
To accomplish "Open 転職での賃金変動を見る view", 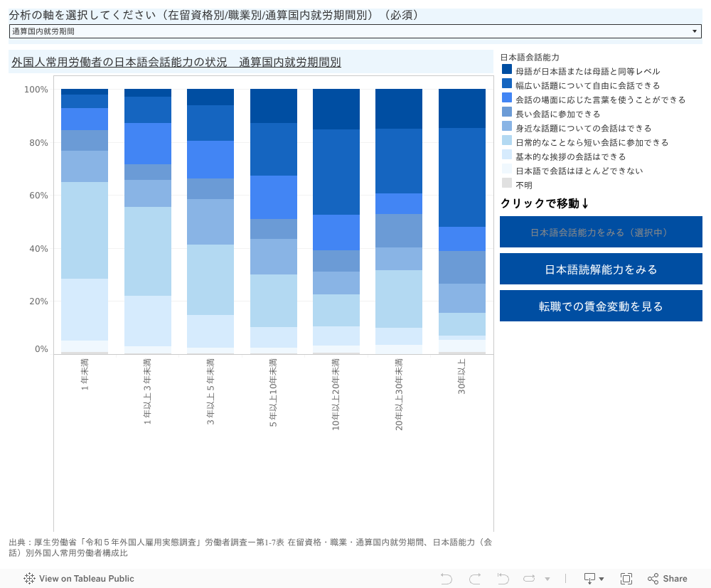I will pyautogui.click(x=601, y=306).
